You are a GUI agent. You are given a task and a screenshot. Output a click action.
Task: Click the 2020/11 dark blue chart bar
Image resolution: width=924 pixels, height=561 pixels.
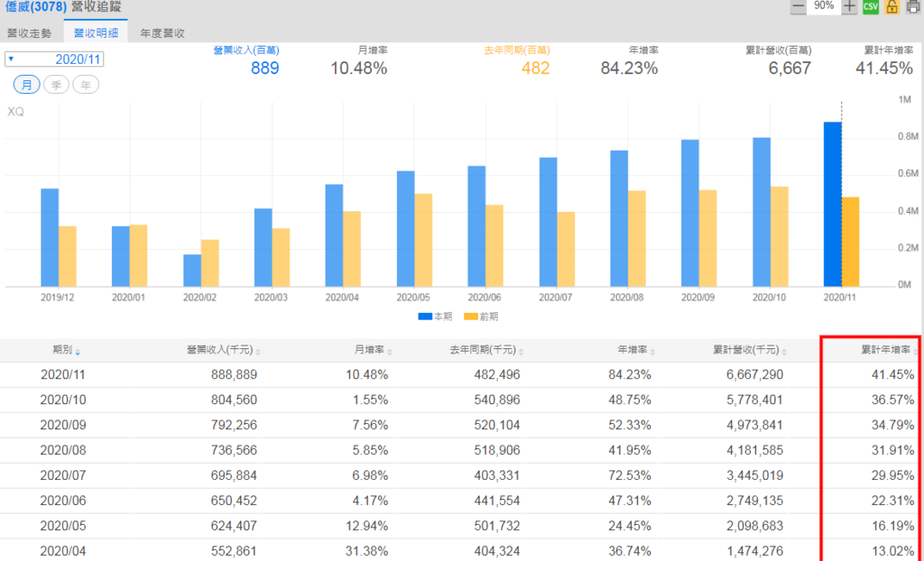pos(833,204)
